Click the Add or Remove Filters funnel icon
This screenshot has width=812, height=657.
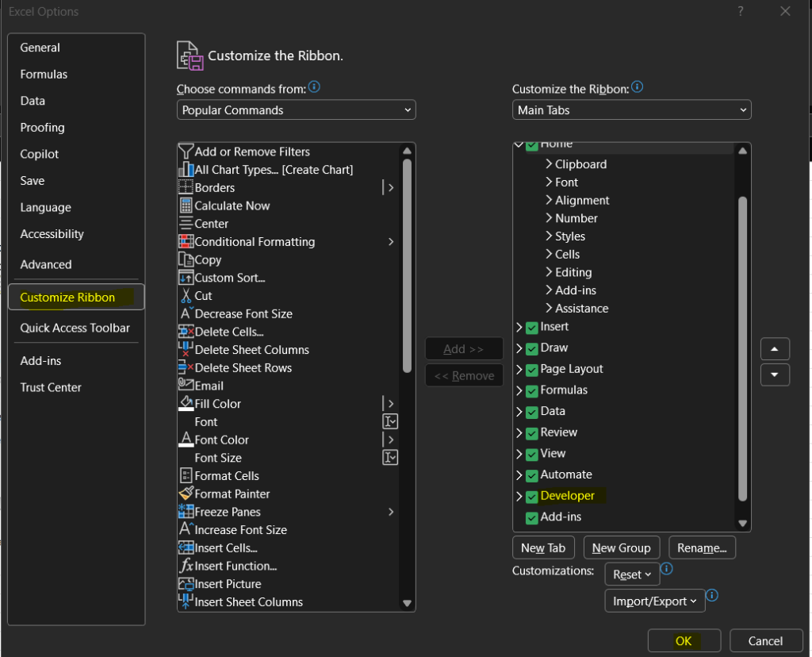(x=186, y=151)
